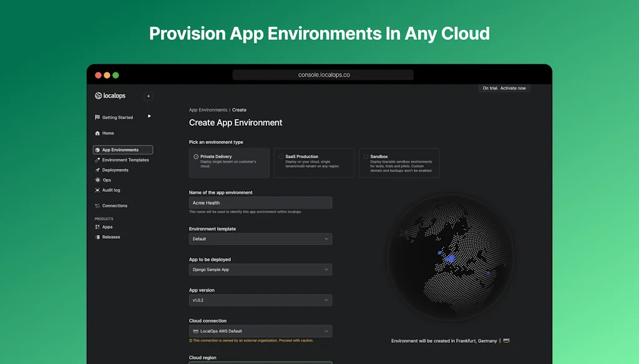This screenshot has height=364, width=639.
Task: Select the Private Delivery environment type
Action: click(x=228, y=162)
